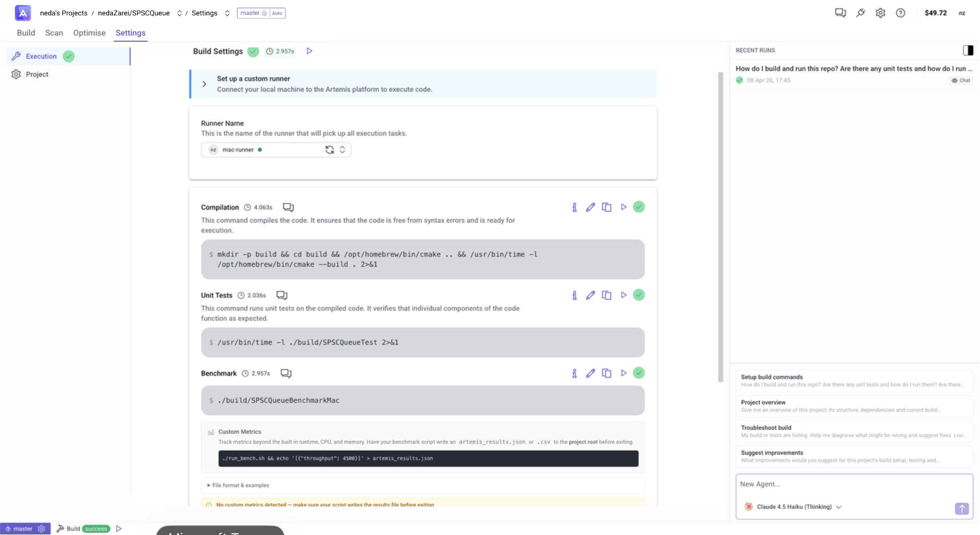Open the help question mark icon
Screen dimensions: 980x535
coord(900,13)
